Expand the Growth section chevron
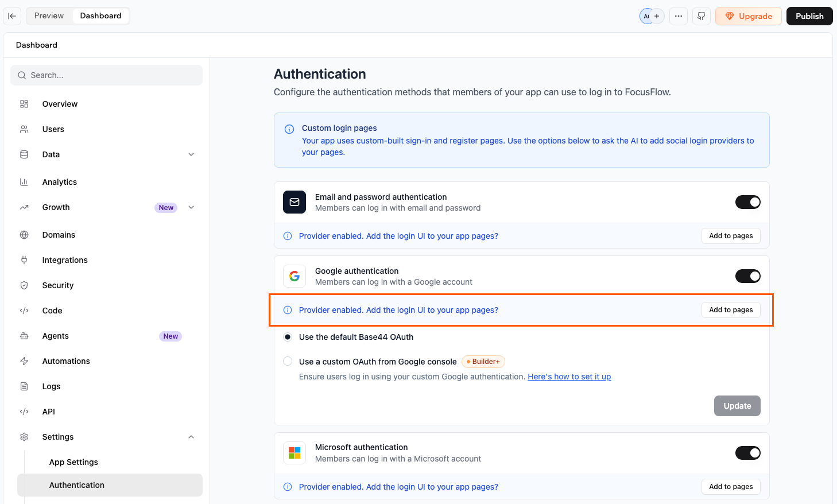This screenshot has width=837, height=504. 191,207
